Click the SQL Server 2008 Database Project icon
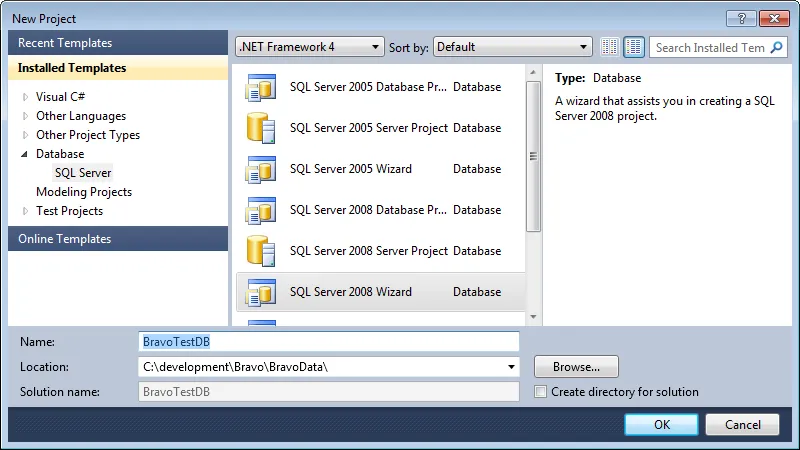This screenshot has height=450, width=800. coord(261,210)
